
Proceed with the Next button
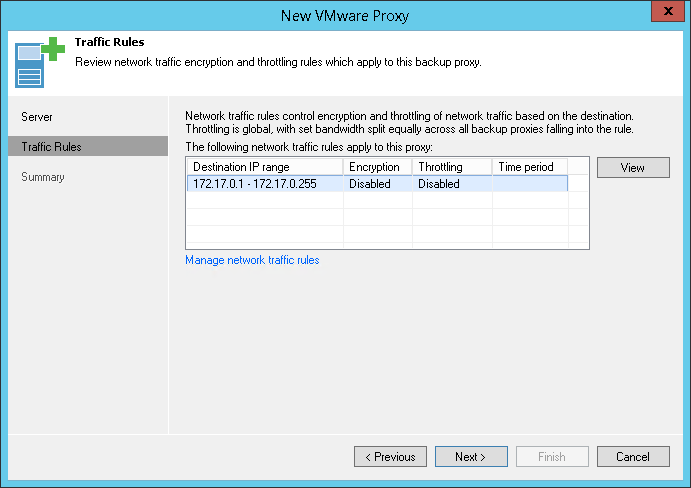pyautogui.click(x=471, y=457)
